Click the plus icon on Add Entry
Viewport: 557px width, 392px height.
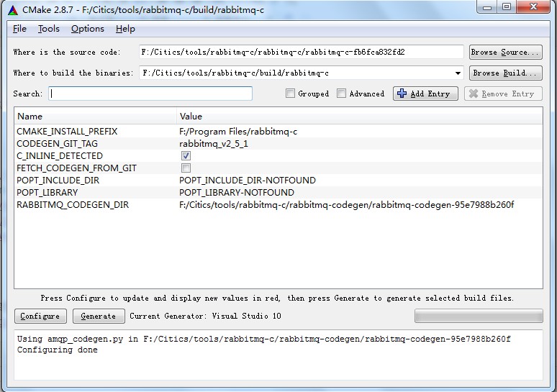[x=402, y=94]
